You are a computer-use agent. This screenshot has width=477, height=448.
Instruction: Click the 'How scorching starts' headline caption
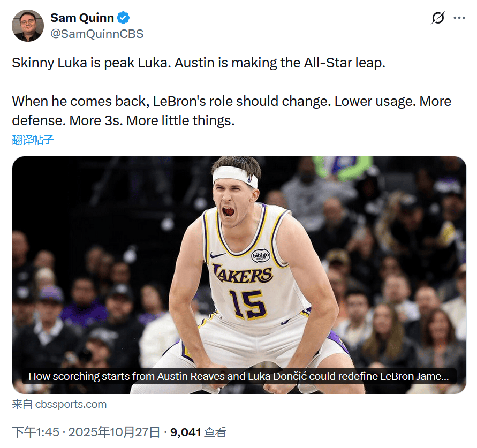[238, 376]
